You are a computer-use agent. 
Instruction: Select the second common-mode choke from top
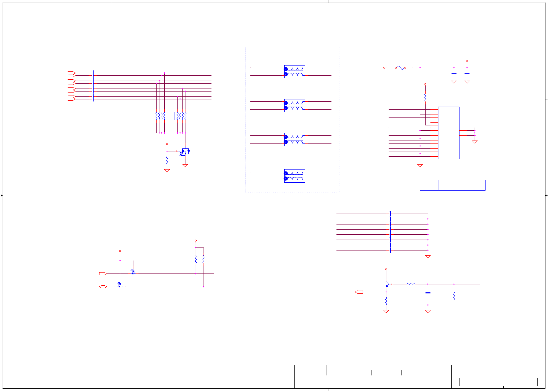[295, 105]
